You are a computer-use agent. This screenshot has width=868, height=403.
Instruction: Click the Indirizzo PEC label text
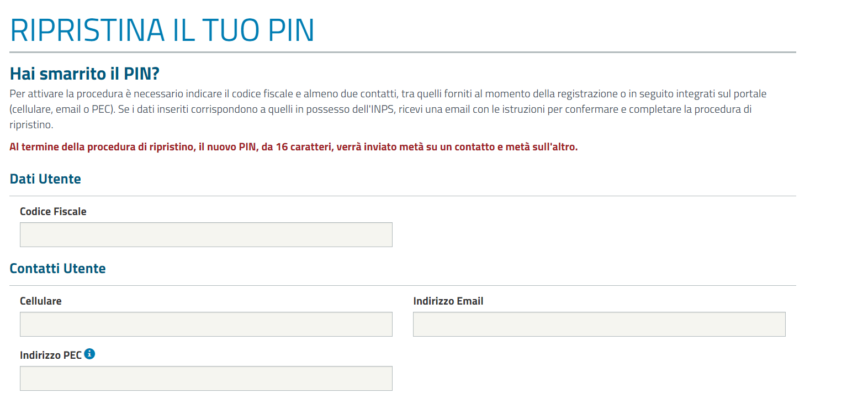pyautogui.click(x=51, y=355)
